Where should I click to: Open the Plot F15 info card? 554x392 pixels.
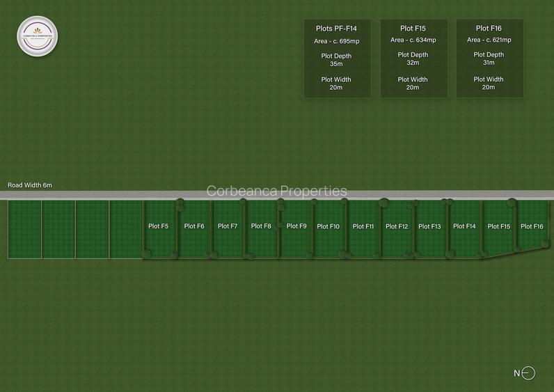413,58
